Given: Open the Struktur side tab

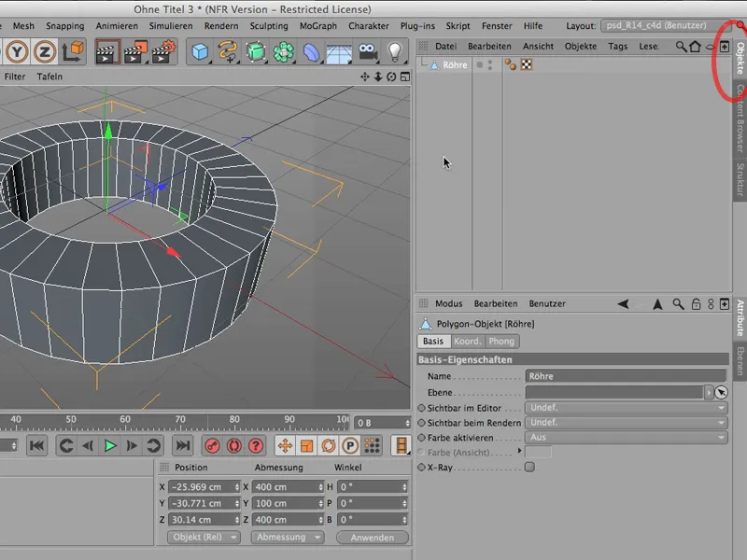Looking at the screenshot, I should 740,177.
